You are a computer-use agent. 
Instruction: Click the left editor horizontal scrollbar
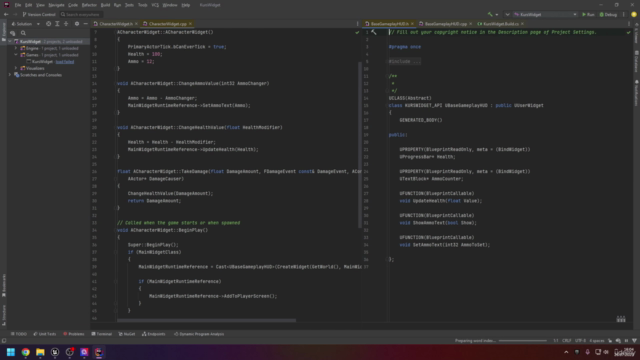(x=207, y=320)
